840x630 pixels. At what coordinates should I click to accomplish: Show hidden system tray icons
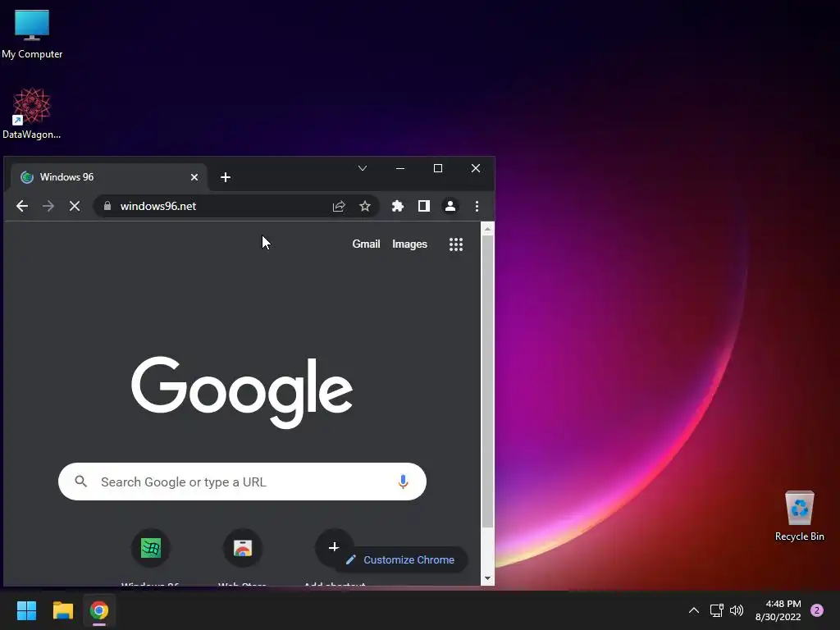pyautogui.click(x=694, y=610)
